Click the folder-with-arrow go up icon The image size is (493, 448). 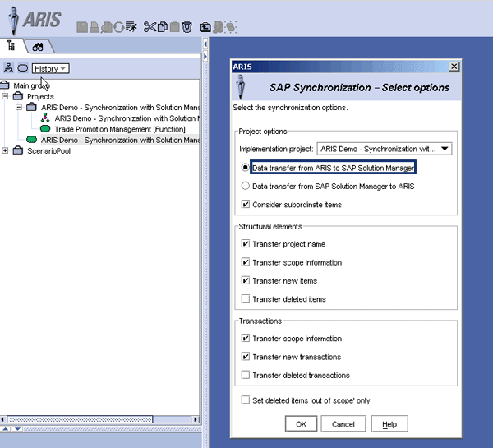205,27
